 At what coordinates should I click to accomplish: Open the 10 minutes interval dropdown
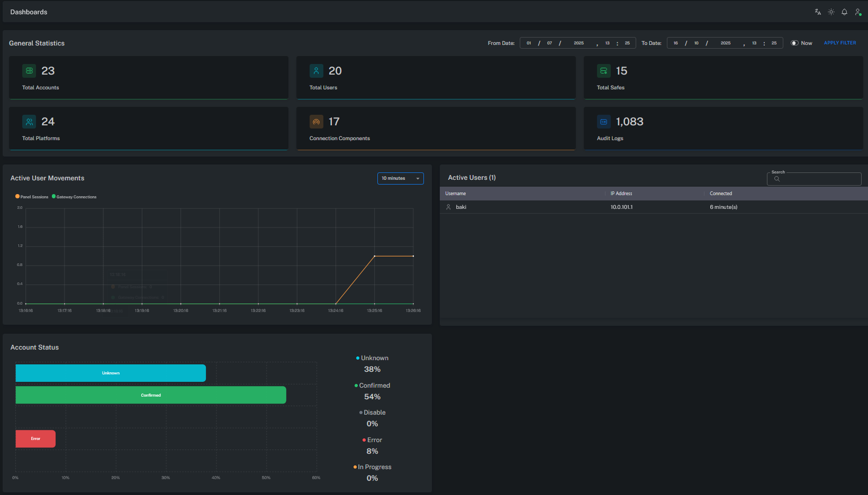pyautogui.click(x=400, y=178)
